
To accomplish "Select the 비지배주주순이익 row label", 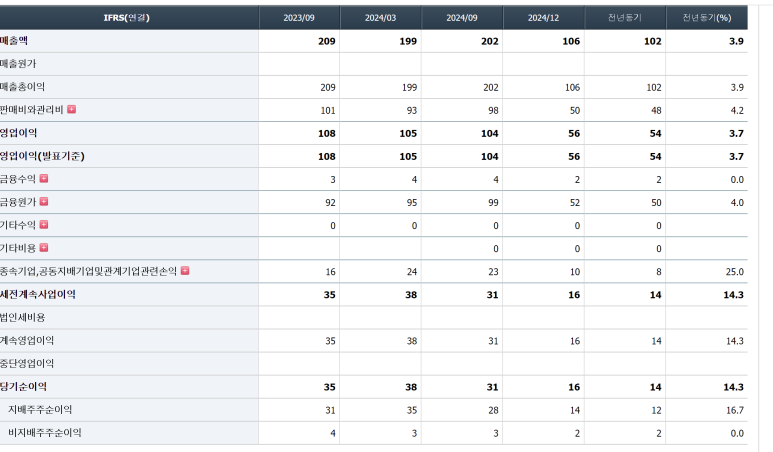I will pyautogui.click(x=45, y=433).
